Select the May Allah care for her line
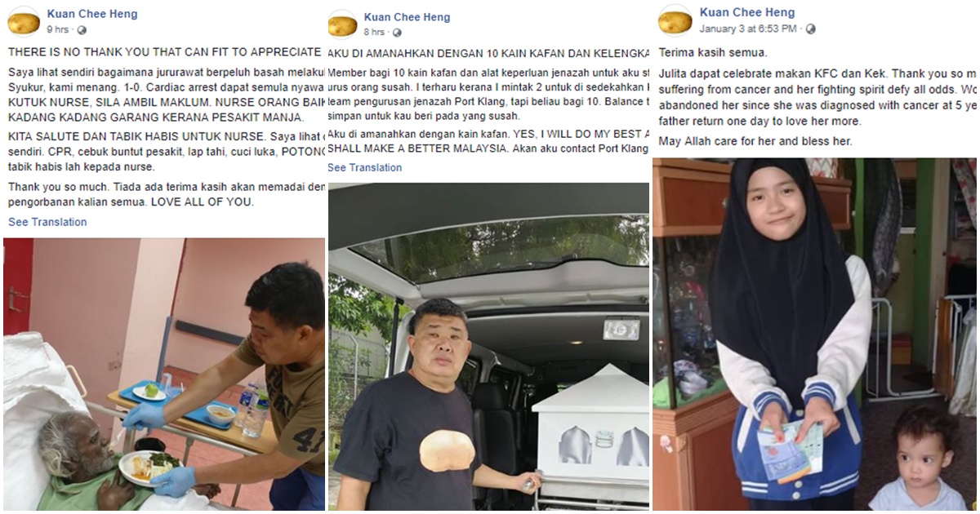 [x=755, y=141]
